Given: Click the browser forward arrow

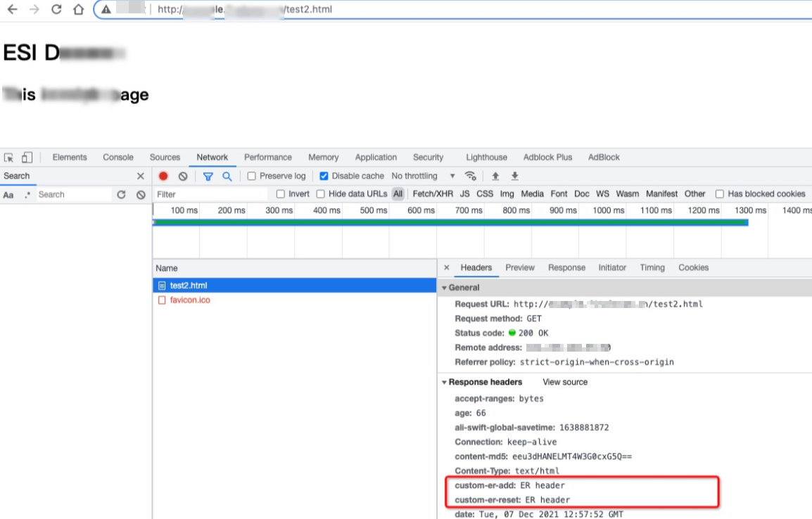Looking at the screenshot, I should coord(34,9).
